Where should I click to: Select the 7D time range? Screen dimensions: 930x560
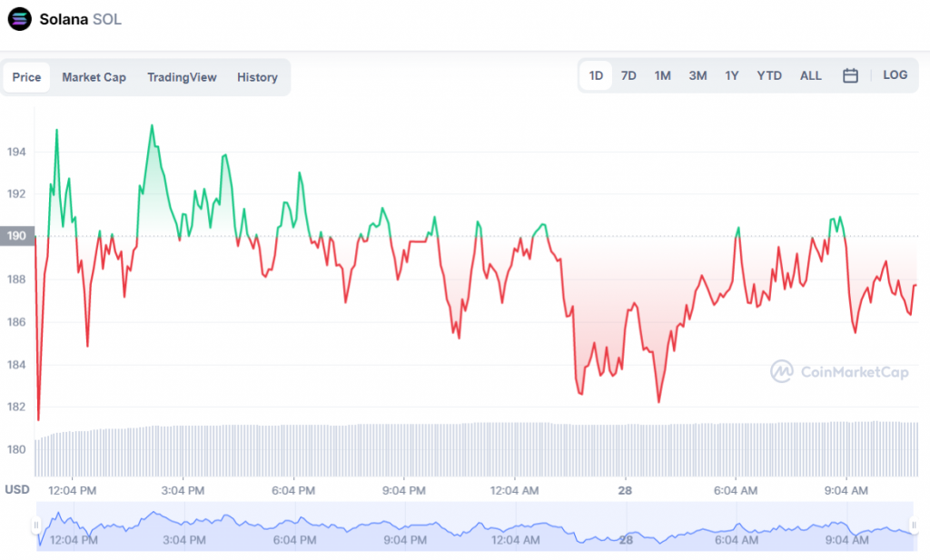click(628, 75)
